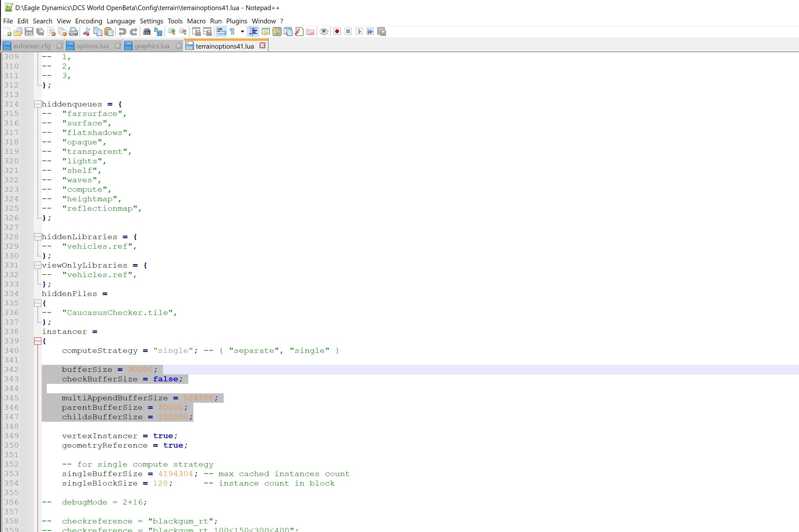This screenshot has height=532, width=799.
Task: Click the Open file folder icon
Action: [18, 32]
